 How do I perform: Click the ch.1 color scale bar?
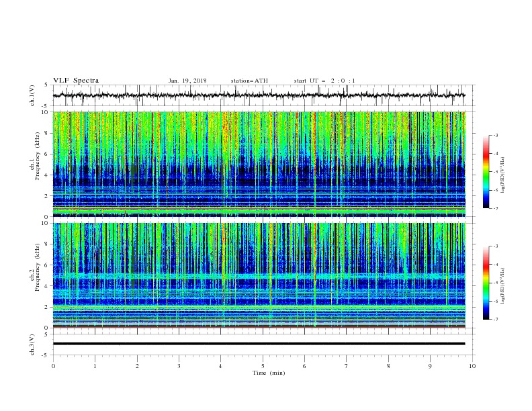486,172
